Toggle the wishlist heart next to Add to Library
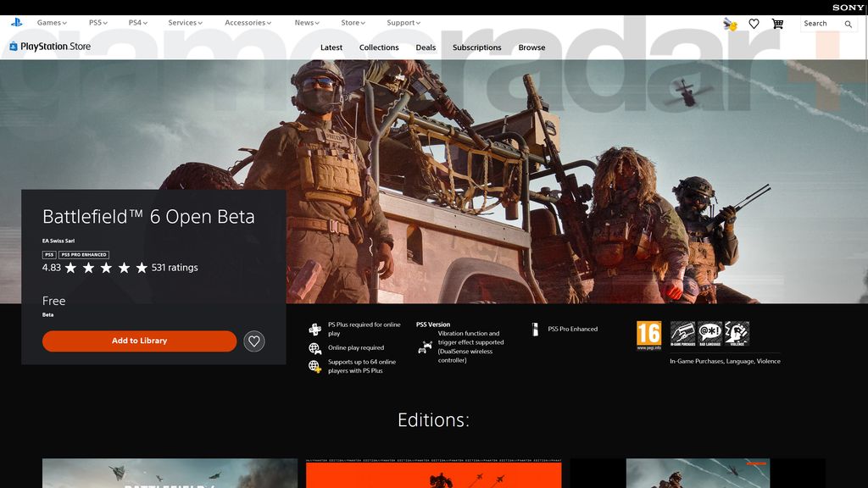Viewport: 868px width, 488px height. coord(253,341)
